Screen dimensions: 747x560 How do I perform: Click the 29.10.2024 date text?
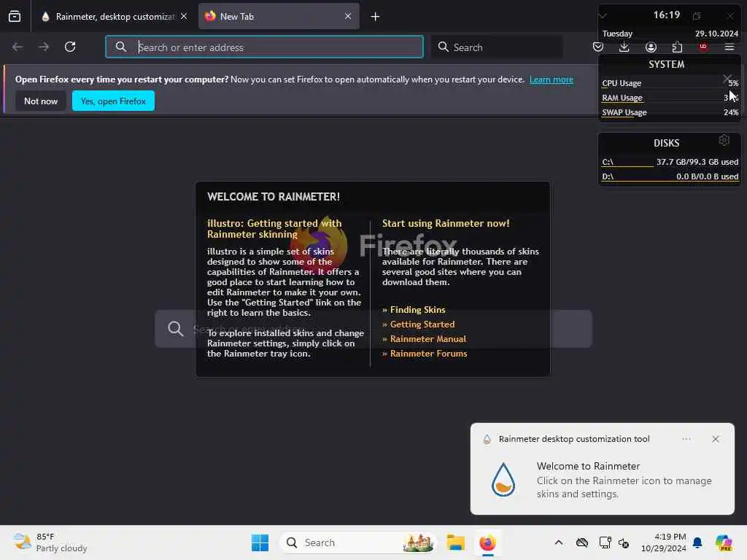(x=716, y=34)
